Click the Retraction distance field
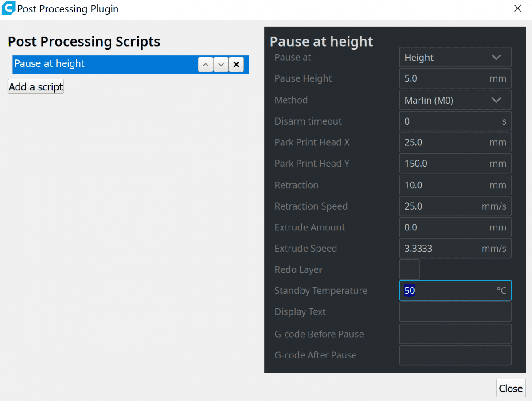This screenshot has width=532, height=401. point(443,185)
